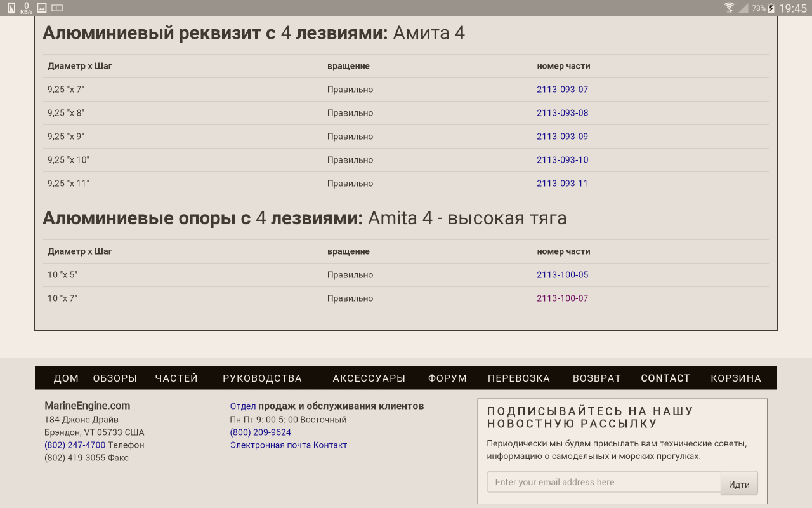Select the 9,25 "x 7" size cell
The width and height of the screenshot is (812, 508).
[x=66, y=90]
